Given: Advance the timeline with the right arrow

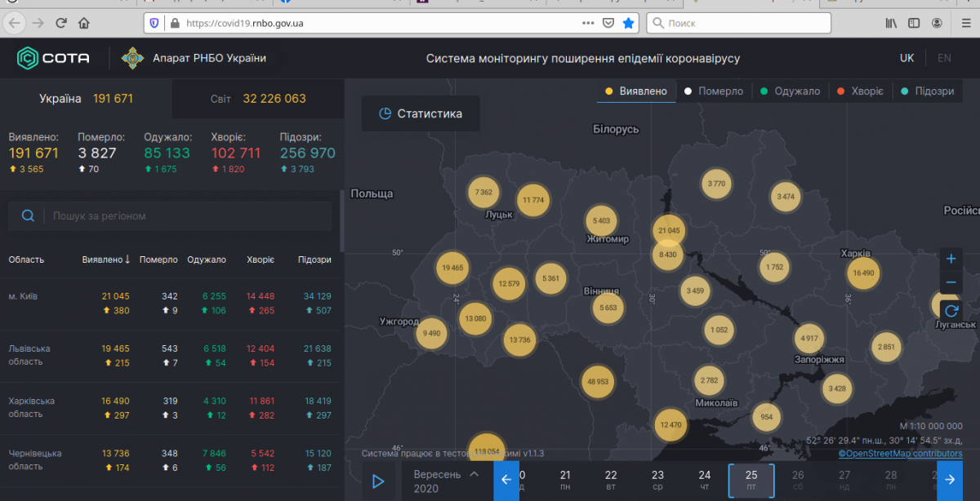Looking at the screenshot, I should coord(950,481).
